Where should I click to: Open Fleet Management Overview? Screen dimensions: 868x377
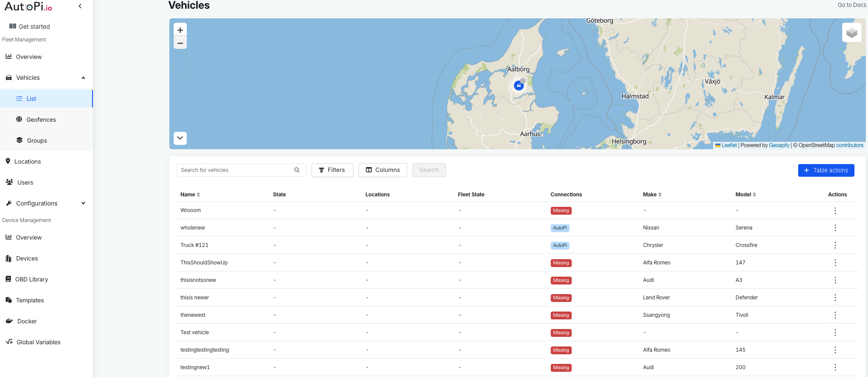tap(29, 57)
